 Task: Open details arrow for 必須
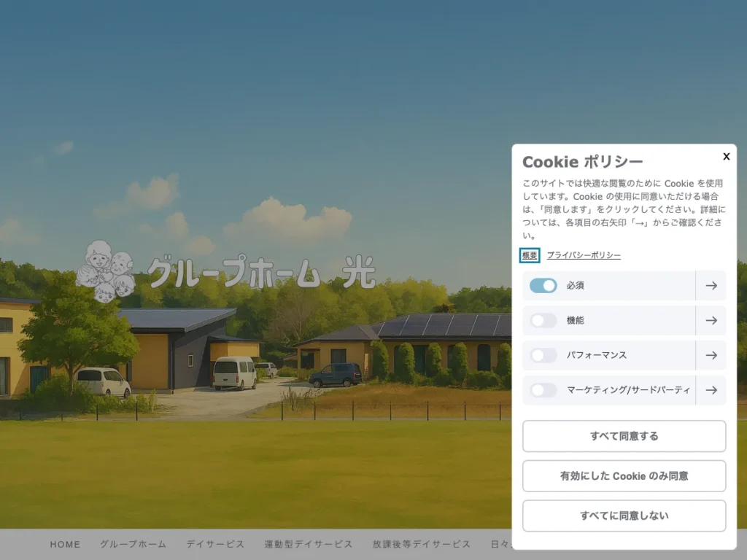tap(711, 286)
